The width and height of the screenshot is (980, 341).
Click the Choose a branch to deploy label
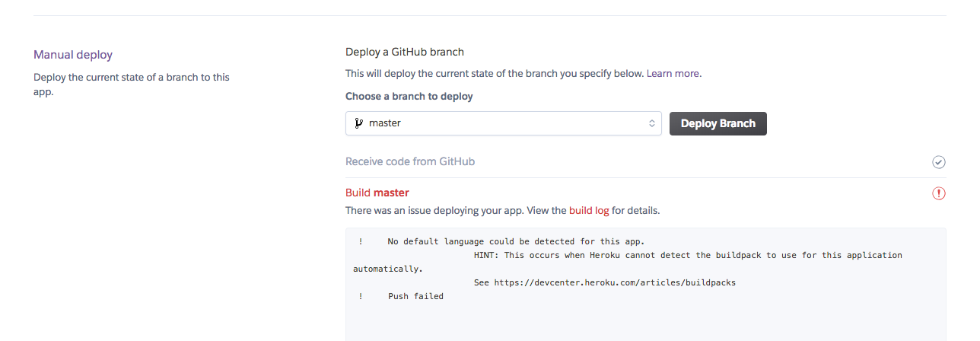409,97
